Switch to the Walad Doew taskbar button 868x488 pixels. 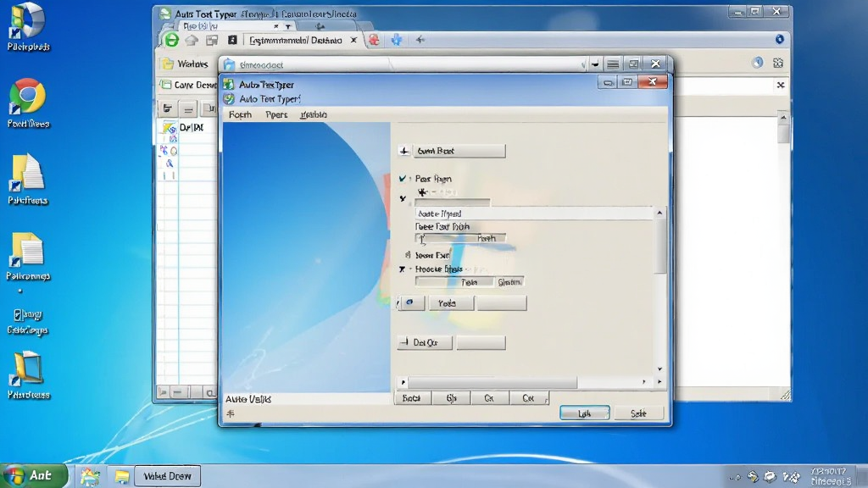pyautogui.click(x=167, y=476)
